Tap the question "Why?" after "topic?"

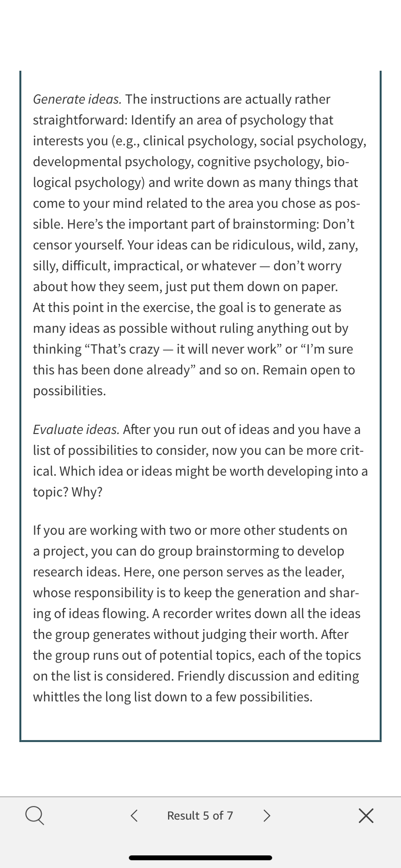click(87, 492)
